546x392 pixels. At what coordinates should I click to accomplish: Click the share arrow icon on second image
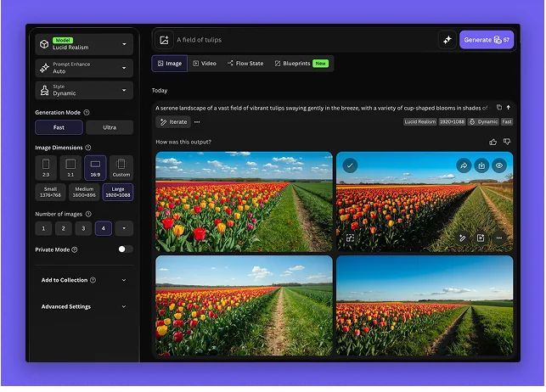click(464, 165)
